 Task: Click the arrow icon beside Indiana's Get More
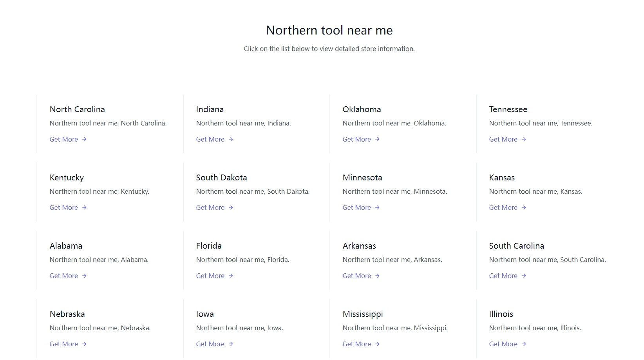coord(231,139)
